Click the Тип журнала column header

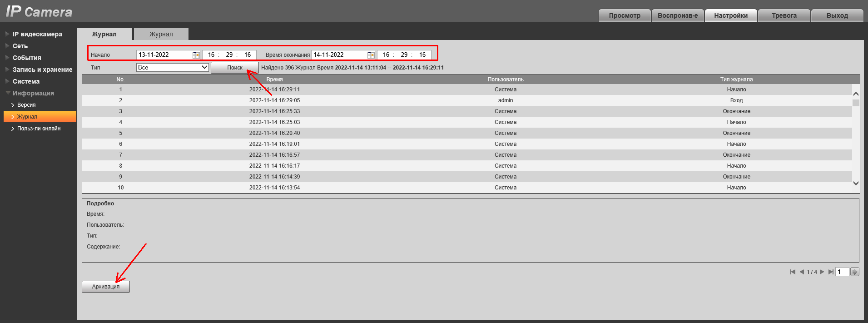coord(736,80)
